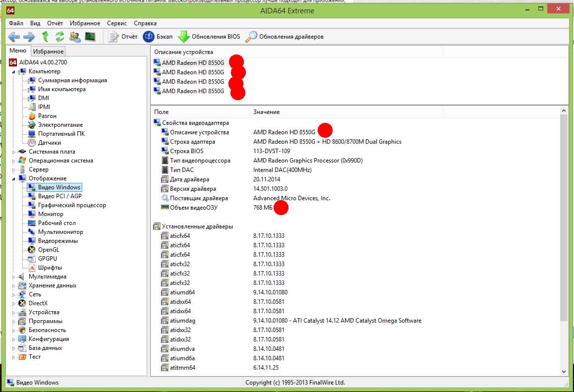Select the atitmm64 driver row
The height and width of the screenshot is (392, 574).
coord(355,368)
